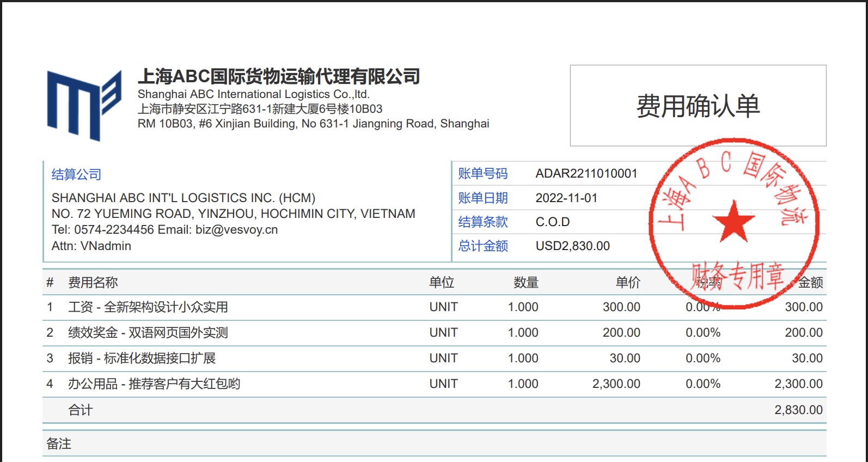This screenshot has height=462, width=868.
Task: Click the blue company logo
Action: click(84, 105)
